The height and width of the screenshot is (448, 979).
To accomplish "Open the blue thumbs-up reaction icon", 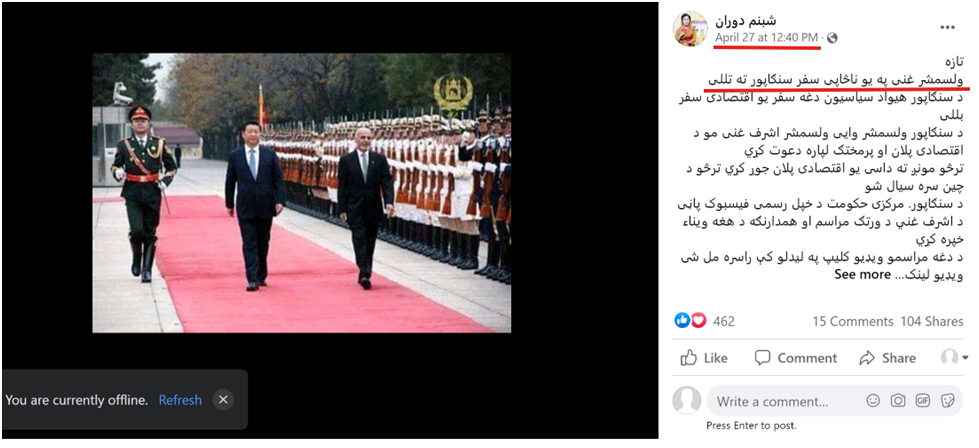I will pos(682,321).
